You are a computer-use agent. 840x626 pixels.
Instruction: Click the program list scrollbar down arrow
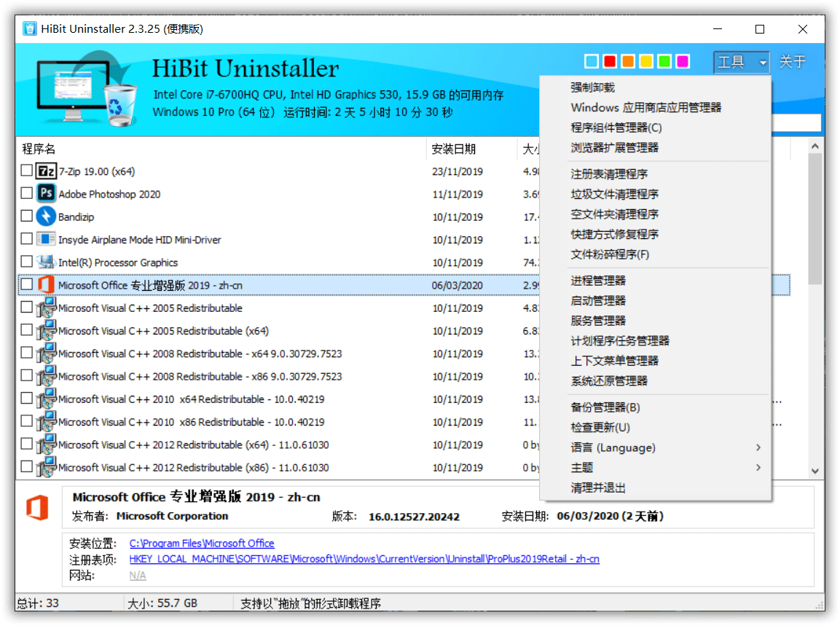pos(815,471)
